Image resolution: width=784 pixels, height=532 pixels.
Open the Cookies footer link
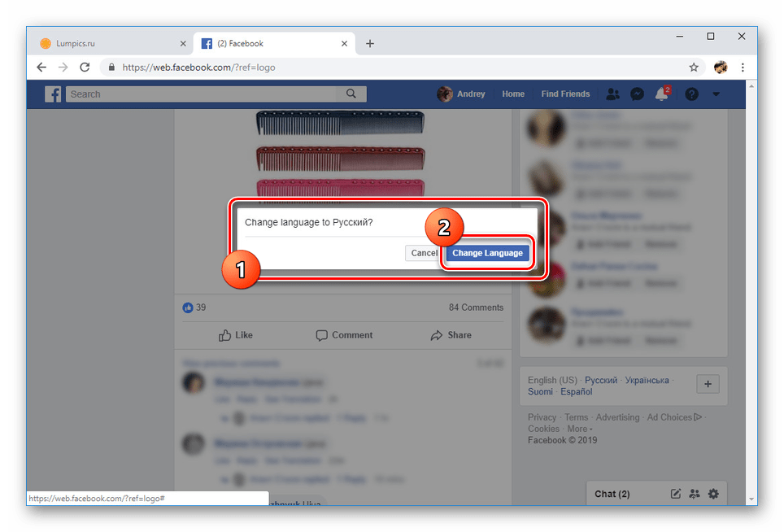point(543,429)
